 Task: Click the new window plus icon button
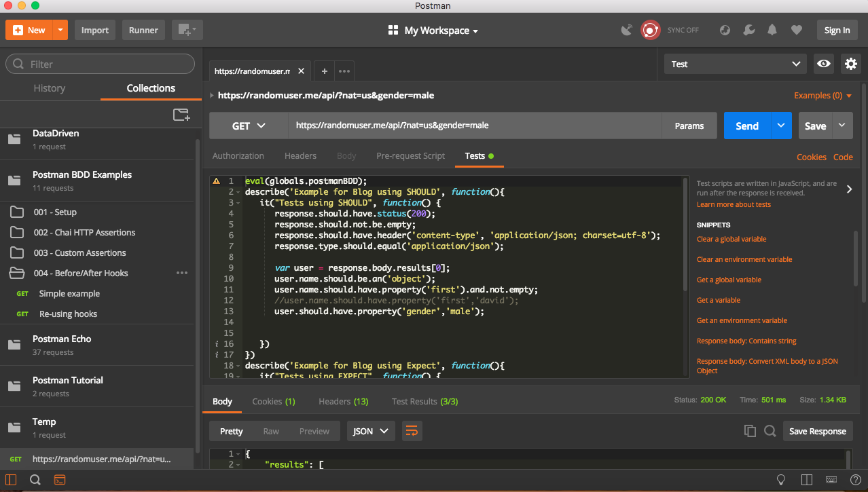click(x=187, y=30)
